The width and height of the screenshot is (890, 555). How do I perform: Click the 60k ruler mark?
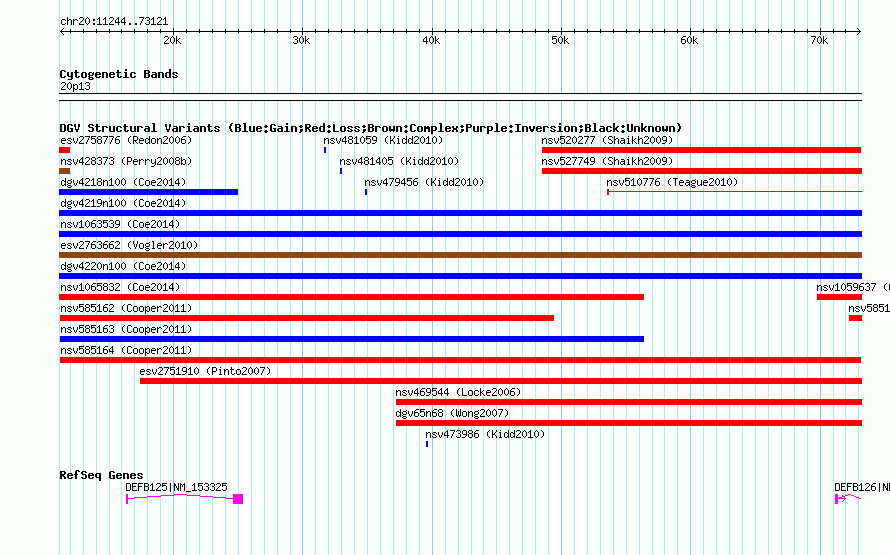pos(689,40)
